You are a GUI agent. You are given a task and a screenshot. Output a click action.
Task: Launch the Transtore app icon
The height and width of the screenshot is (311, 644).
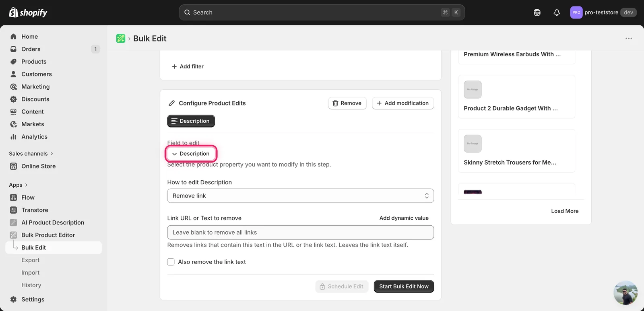coord(13,210)
